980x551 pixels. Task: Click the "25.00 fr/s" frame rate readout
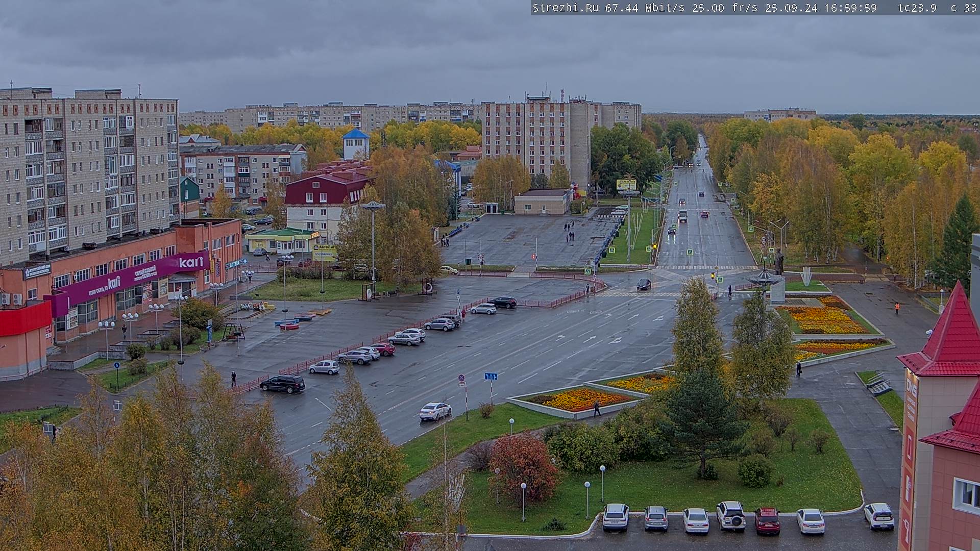725,8
